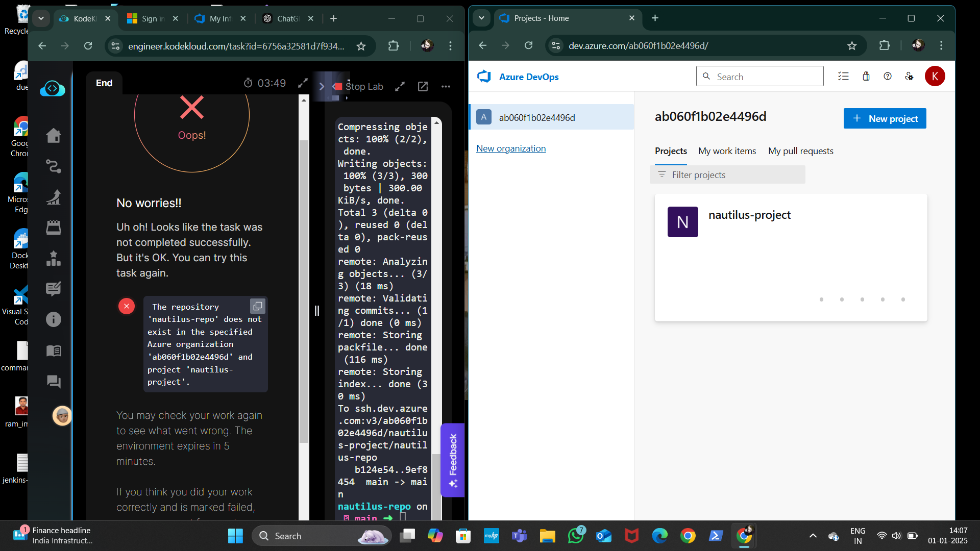The width and height of the screenshot is (980, 551).
Task: Open terminal more options ellipsis menu
Action: (446, 87)
